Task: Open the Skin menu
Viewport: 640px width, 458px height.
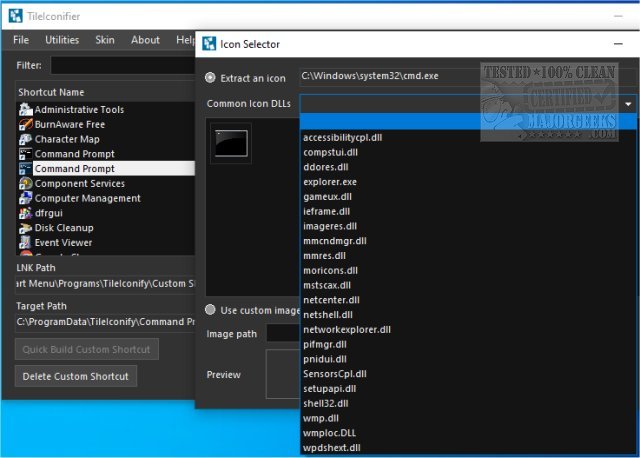Action: click(105, 40)
